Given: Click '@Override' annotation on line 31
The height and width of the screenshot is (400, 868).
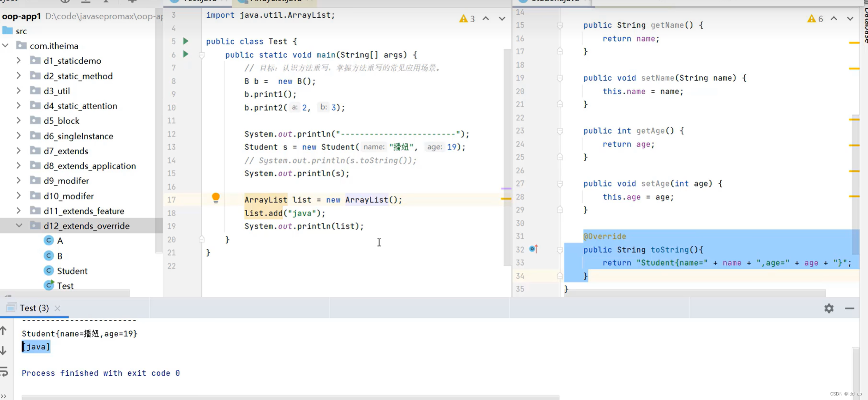Looking at the screenshot, I should (605, 236).
